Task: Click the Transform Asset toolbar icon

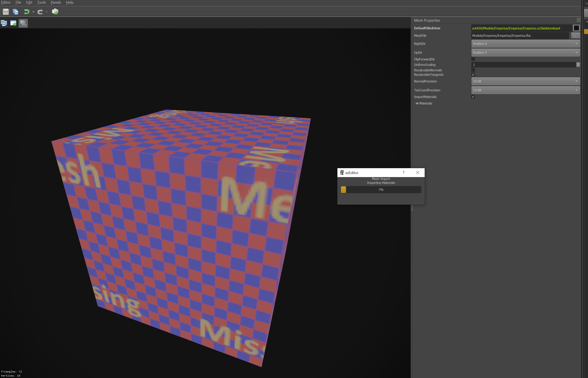Action: click(x=55, y=12)
